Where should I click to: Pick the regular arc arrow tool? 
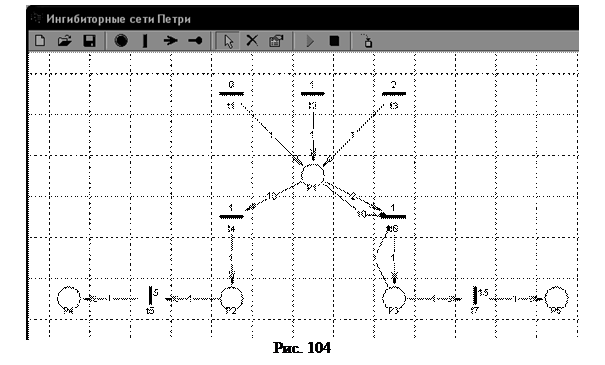[170, 41]
